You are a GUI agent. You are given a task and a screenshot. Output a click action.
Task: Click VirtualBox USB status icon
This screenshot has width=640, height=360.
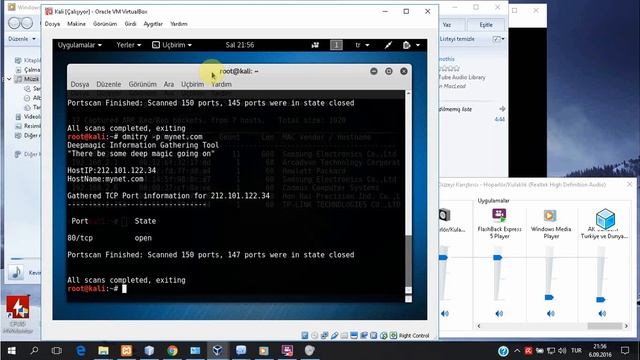(x=334, y=336)
